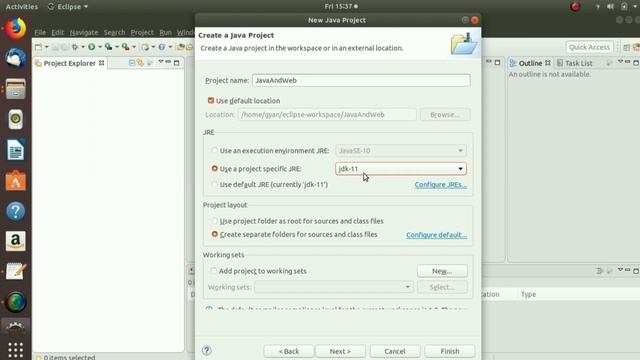The image size is (640, 360).
Task: Open Firefox from the dock
Action: pyautogui.click(x=16, y=29)
